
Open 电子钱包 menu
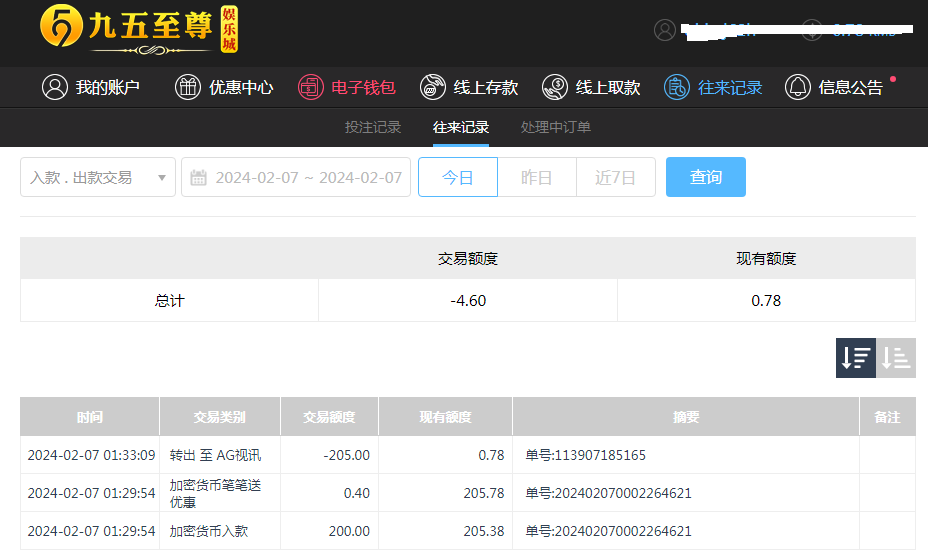(363, 87)
